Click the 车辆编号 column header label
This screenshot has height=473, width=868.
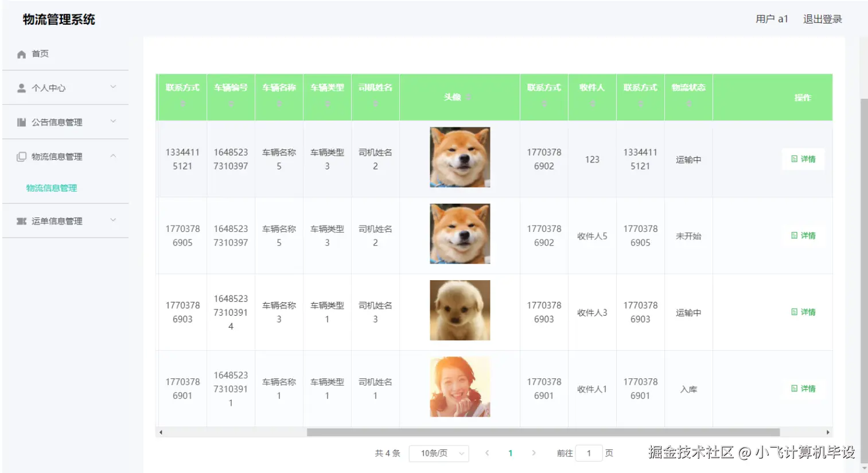tap(231, 87)
